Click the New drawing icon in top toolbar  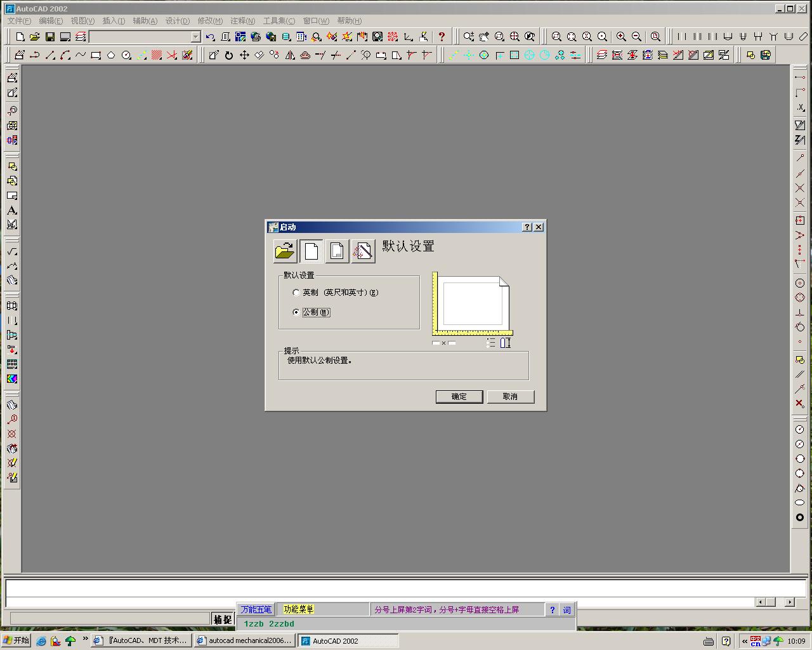pos(20,37)
